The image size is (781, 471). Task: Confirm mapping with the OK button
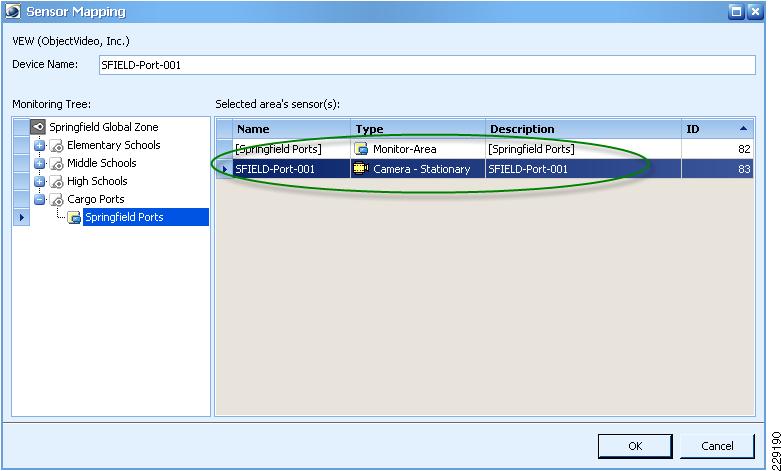(635, 446)
